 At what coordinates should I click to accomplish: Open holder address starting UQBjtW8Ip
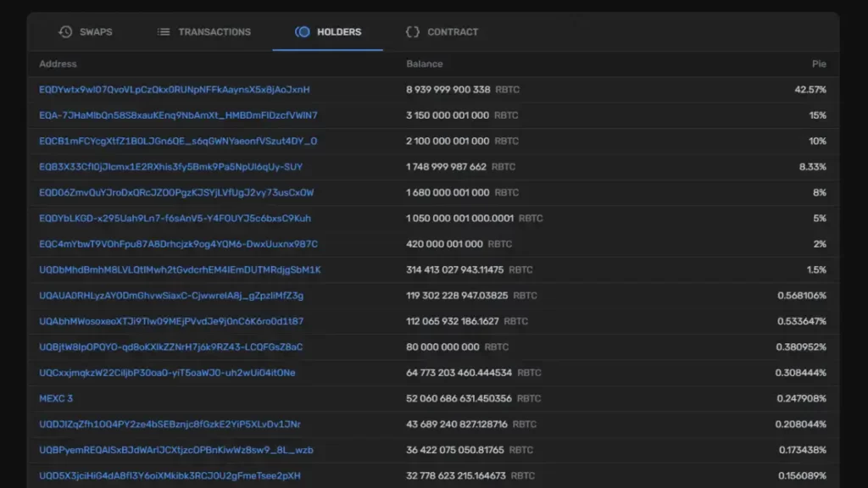click(171, 347)
